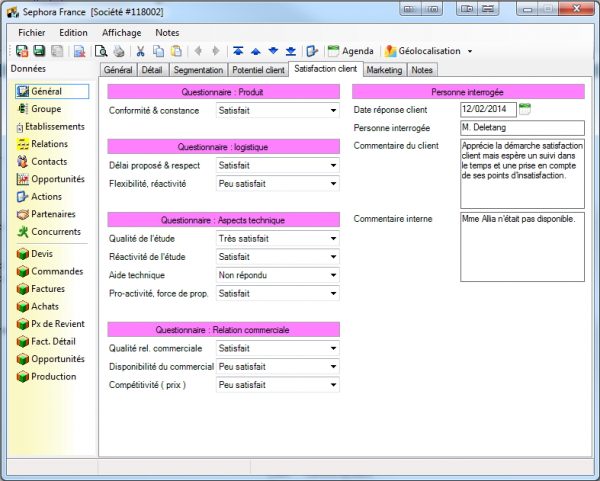This screenshot has width=600, height=481.
Task: Click the printer icon in toolbar
Action: tap(119, 51)
